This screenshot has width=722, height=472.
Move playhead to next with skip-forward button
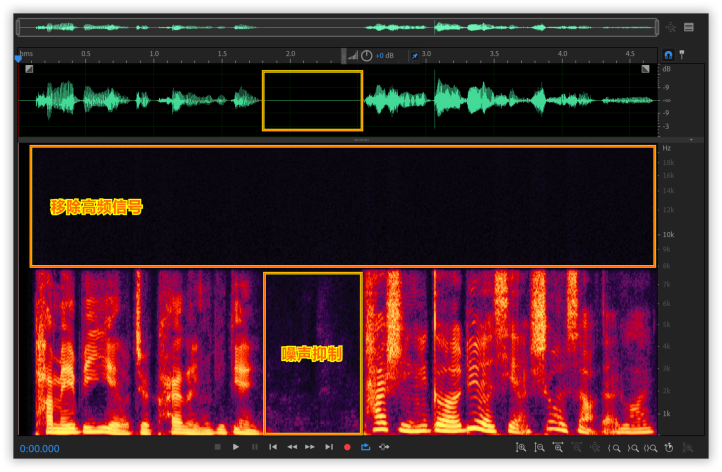[x=329, y=447]
